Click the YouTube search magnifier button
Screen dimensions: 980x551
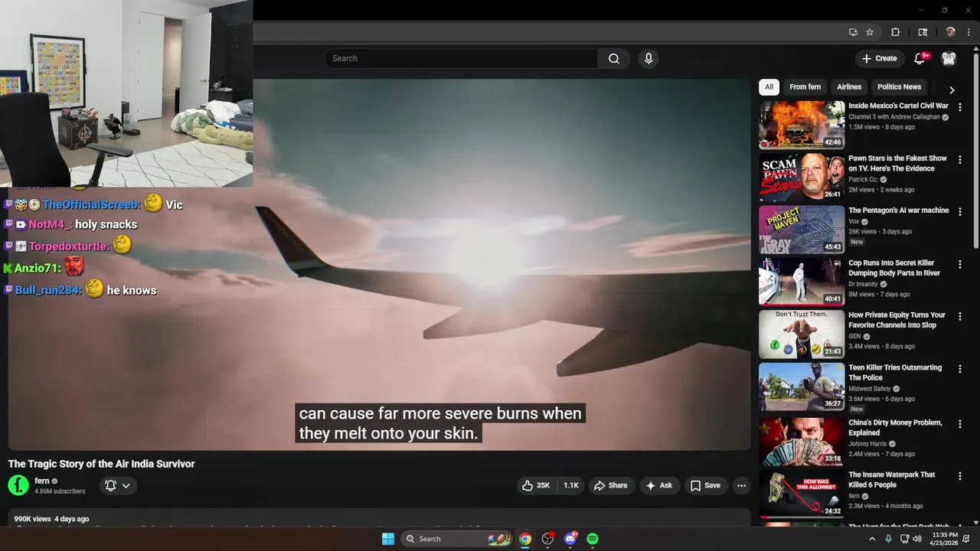point(614,58)
